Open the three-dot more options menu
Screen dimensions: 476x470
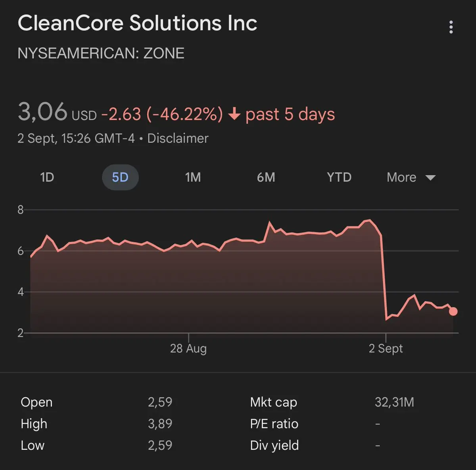[451, 27]
